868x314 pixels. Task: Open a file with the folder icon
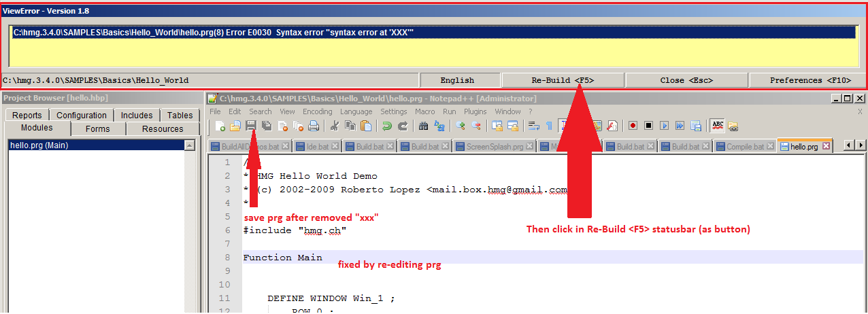point(235,126)
